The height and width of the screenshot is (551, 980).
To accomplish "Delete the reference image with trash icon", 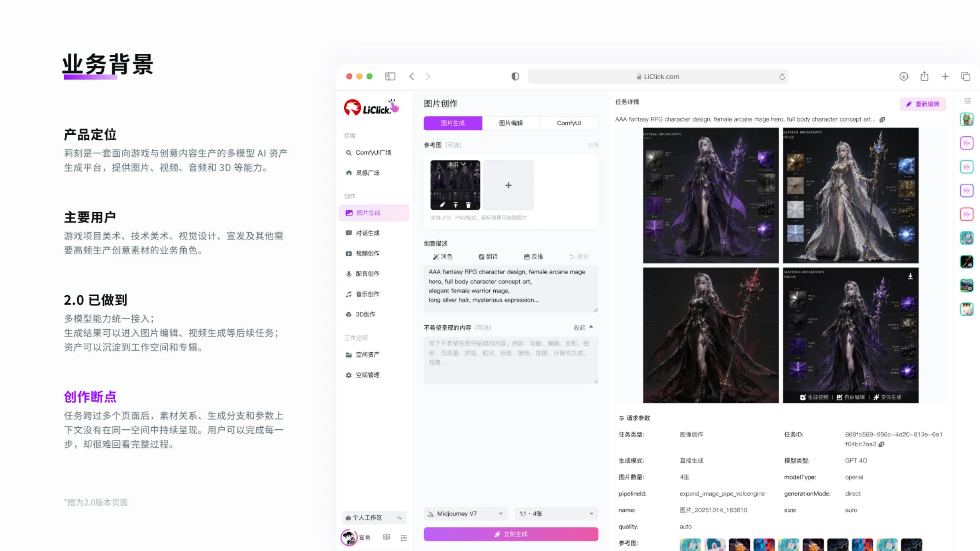I will coord(468,205).
